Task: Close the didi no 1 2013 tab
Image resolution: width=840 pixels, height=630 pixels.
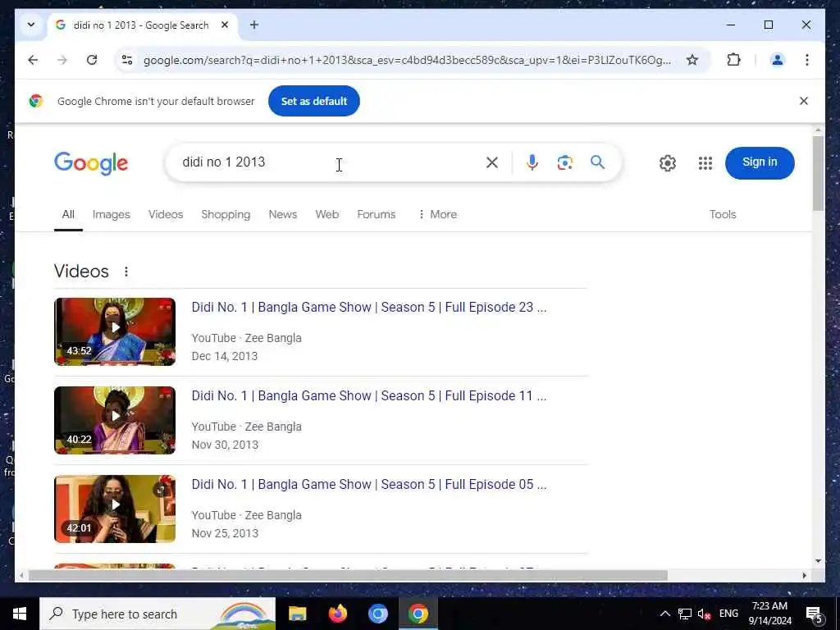Action: coord(225,25)
